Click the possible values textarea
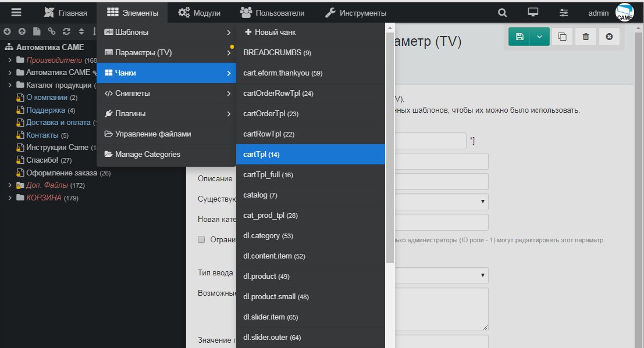 click(441, 310)
